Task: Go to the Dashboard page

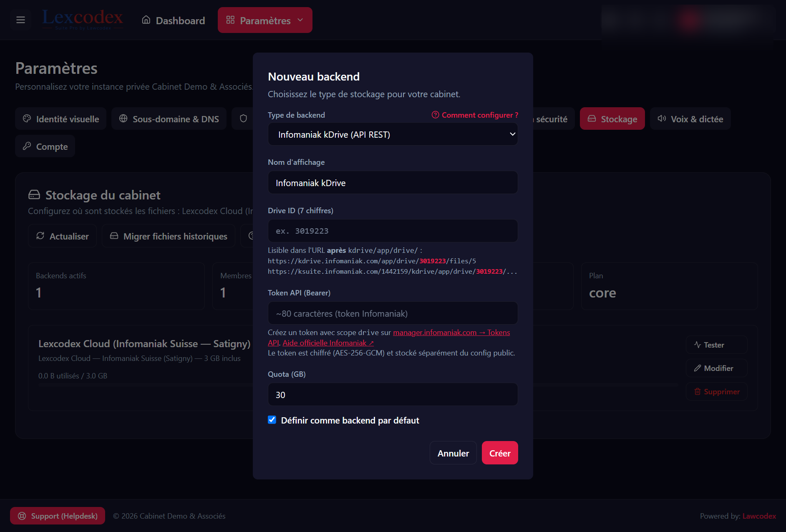Action: 173,20
